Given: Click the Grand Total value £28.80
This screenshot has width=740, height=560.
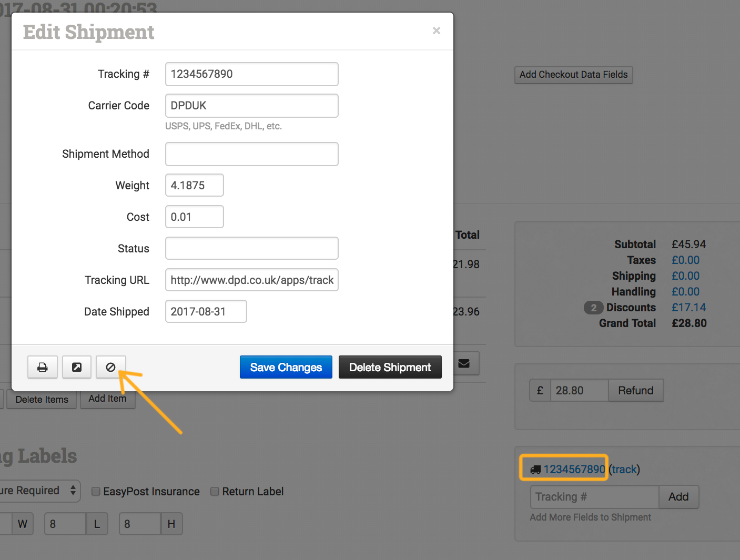Looking at the screenshot, I should coord(690,323).
